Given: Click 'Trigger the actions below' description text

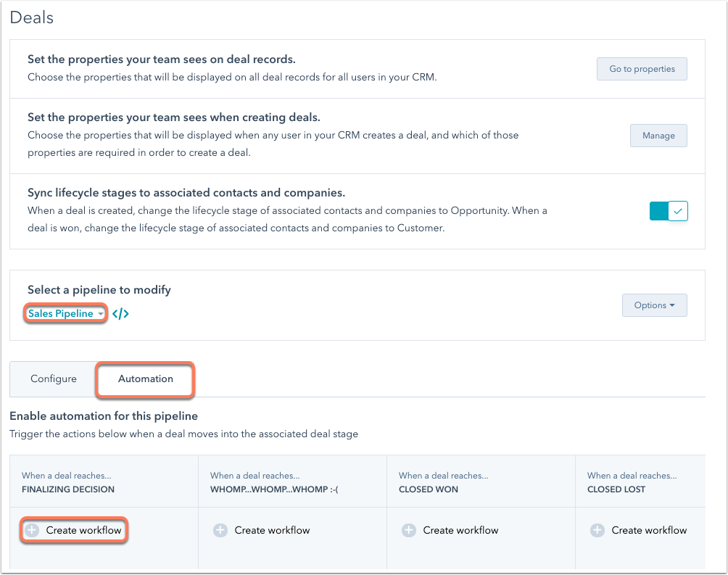Looking at the screenshot, I should 184,434.
